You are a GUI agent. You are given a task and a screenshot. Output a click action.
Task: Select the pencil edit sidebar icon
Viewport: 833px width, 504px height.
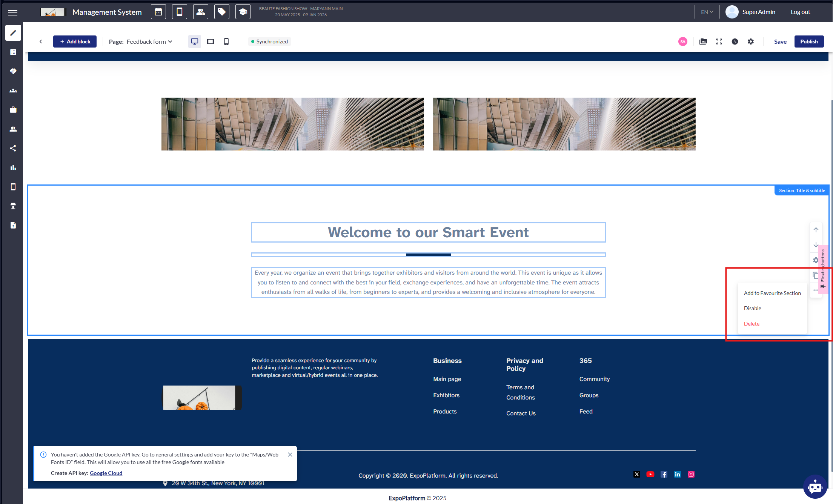[13, 33]
